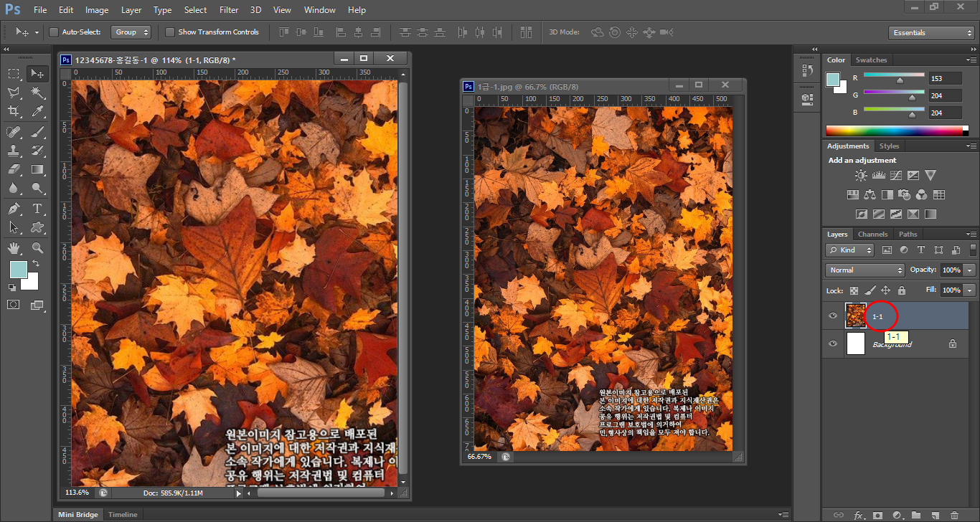The image size is (980, 522).
Task: Click the delete layer trash icon
Action: pyautogui.click(x=954, y=515)
